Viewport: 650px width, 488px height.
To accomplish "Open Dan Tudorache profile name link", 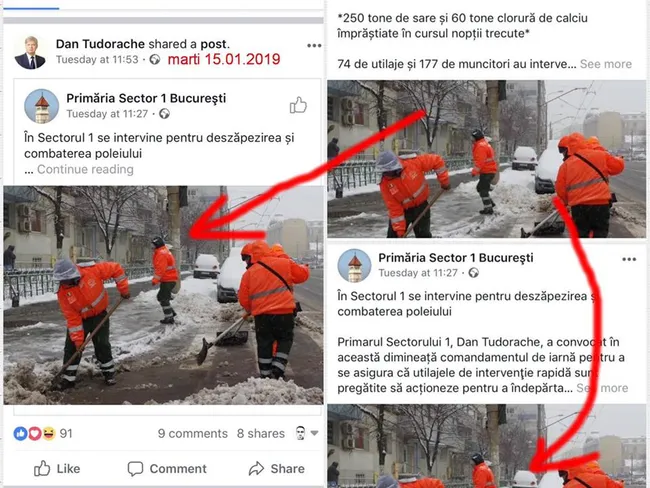I will coord(100,44).
